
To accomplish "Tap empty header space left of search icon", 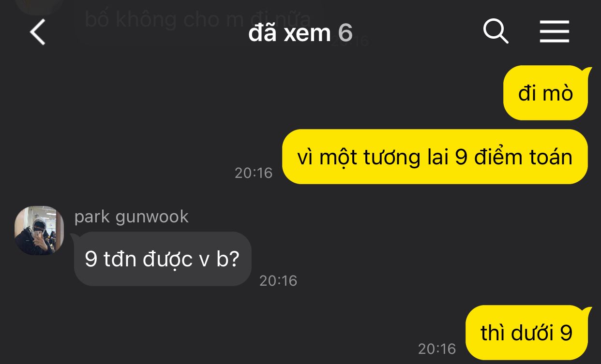I will pyautogui.click(x=416, y=32).
